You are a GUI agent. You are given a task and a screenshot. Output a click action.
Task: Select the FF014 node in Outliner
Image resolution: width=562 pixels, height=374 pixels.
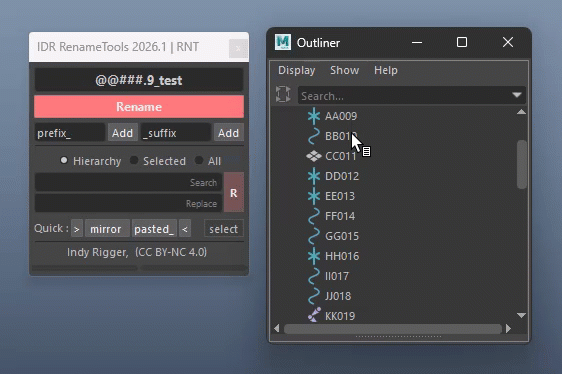coord(340,216)
